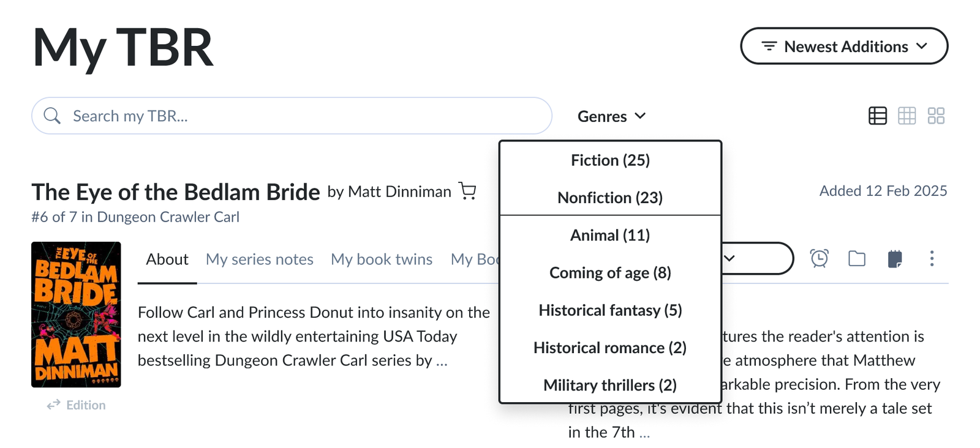Click the shopping cart next to the title
The height and width of the screenshot is (448, 980).
tap(468, 191)
